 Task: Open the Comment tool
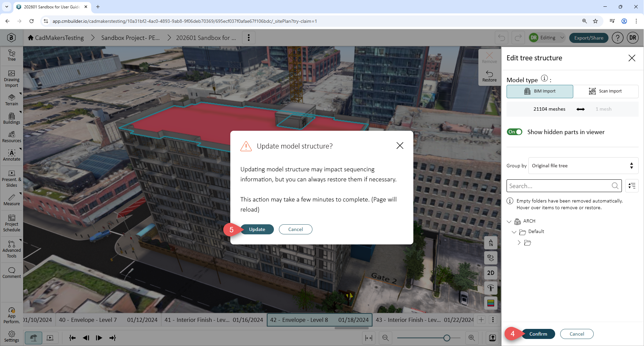(12, 273)
